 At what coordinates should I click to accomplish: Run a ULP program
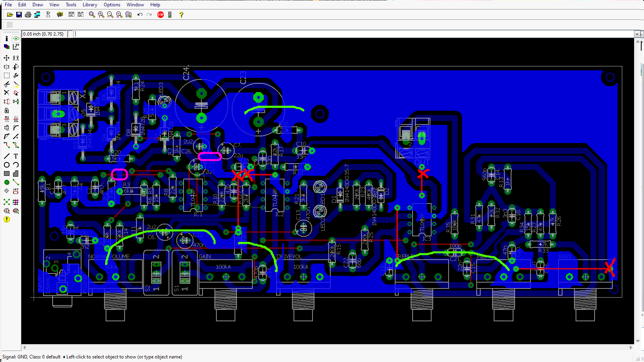click(x=81, y=15)
